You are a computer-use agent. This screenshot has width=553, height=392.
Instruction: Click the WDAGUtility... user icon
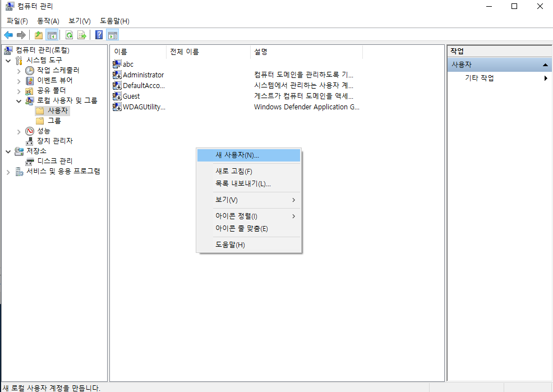point(117,107)
